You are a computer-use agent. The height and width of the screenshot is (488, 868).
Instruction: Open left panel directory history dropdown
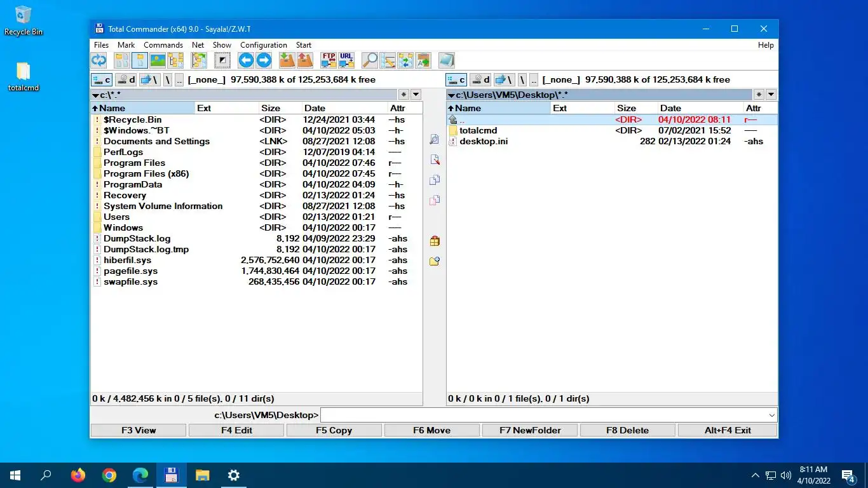point(416,95)
